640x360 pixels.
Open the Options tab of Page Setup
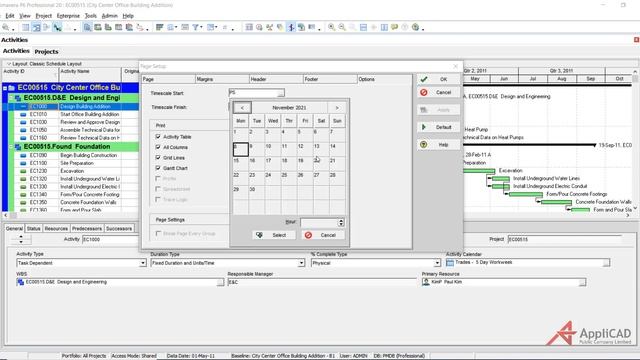pos(384,79)
